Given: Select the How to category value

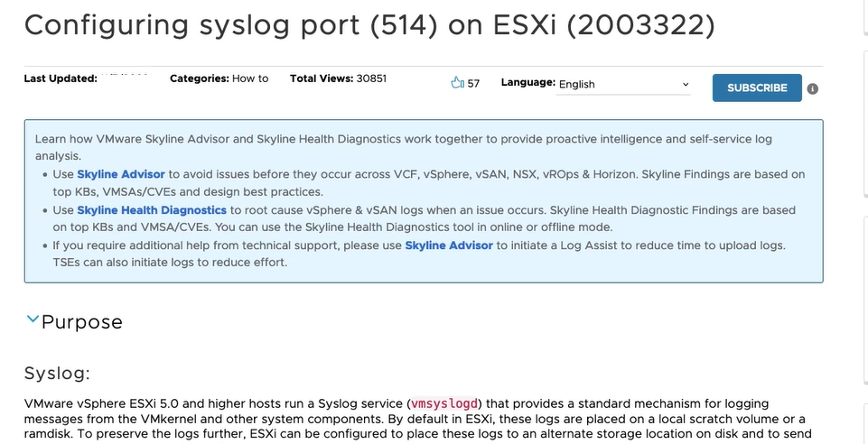Looking at the screenshot, I should pos(250,79).
